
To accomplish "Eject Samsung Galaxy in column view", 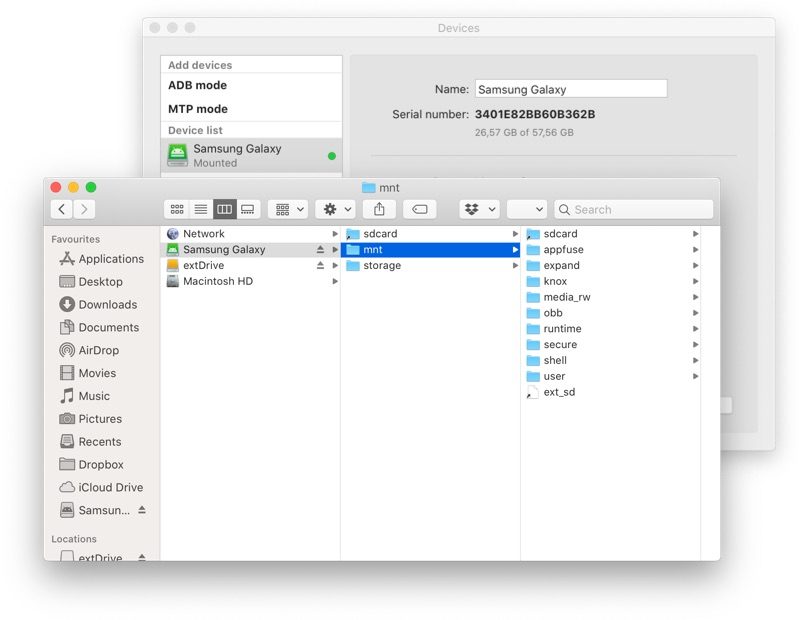I will tap(320, 250).
